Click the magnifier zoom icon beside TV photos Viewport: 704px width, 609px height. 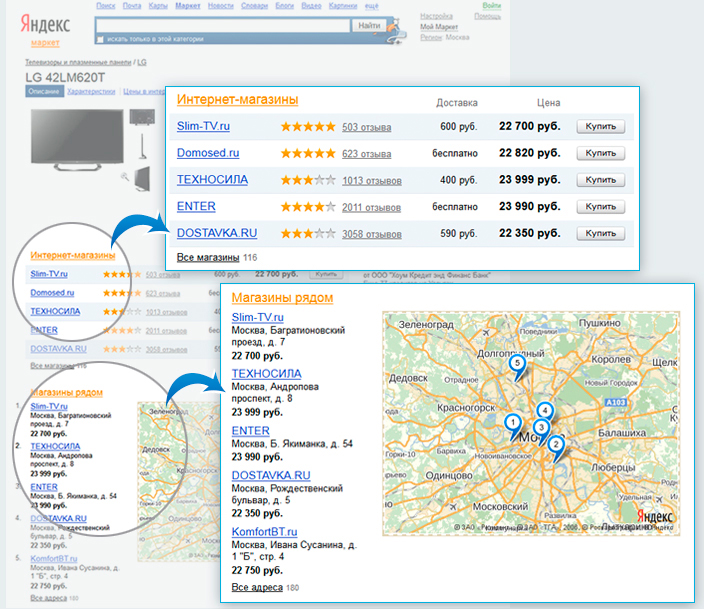[124, 177]
